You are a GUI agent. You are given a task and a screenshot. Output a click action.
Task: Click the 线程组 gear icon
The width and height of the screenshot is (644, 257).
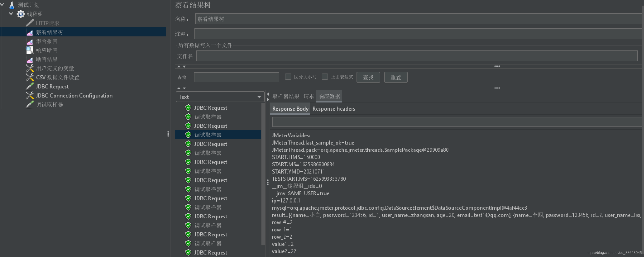pos(21,14)
